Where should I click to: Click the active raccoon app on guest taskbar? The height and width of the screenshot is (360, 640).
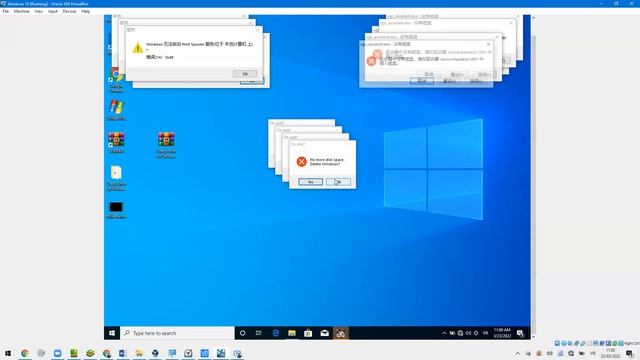point(341,333)
